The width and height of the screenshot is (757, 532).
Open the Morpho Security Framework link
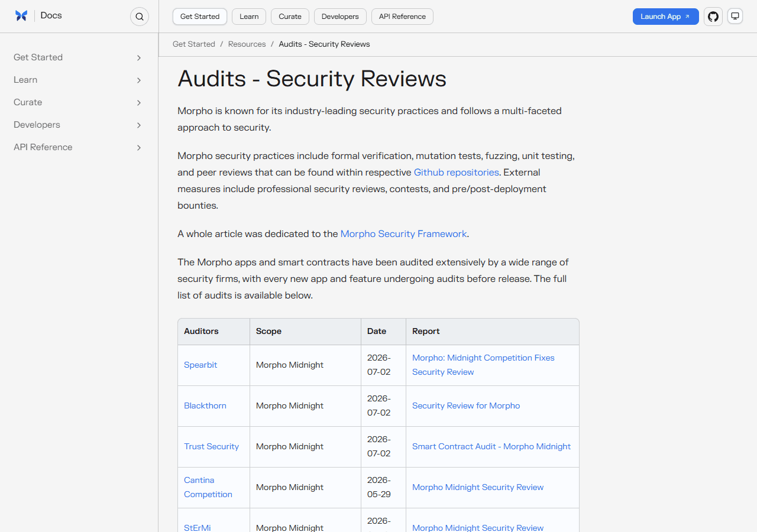click(404, 234)
